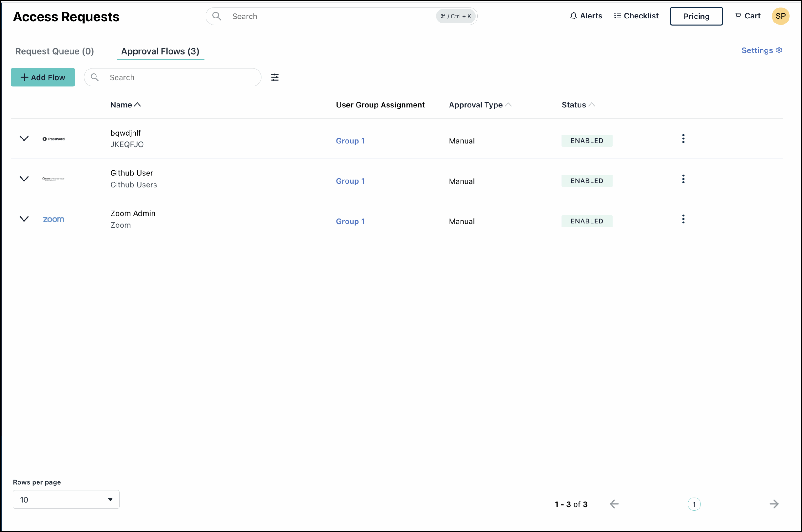Open the SP profile avatar menu
Viewport: 802px width, 532px height.
(780, 16)
